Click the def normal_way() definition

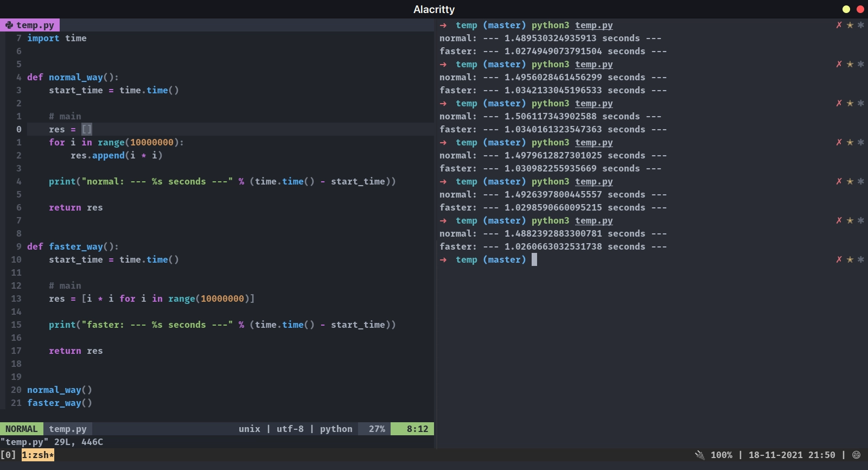pos(73,77)
